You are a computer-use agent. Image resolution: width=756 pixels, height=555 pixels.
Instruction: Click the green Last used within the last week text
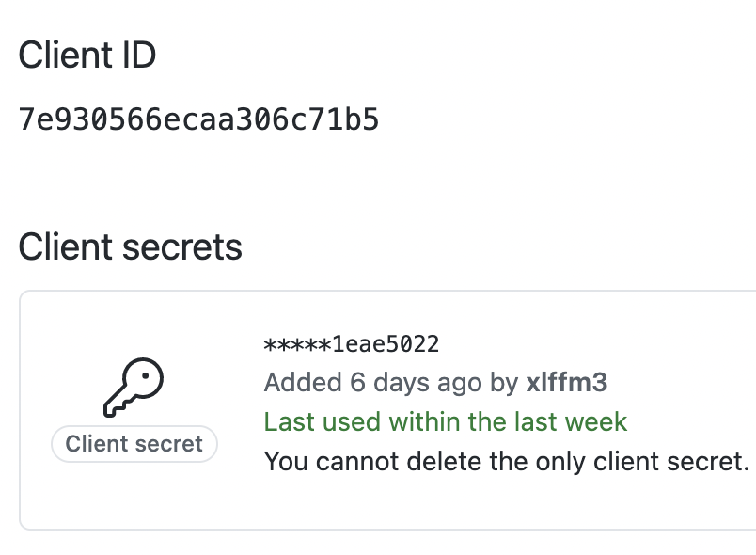[x=446, y=422]
